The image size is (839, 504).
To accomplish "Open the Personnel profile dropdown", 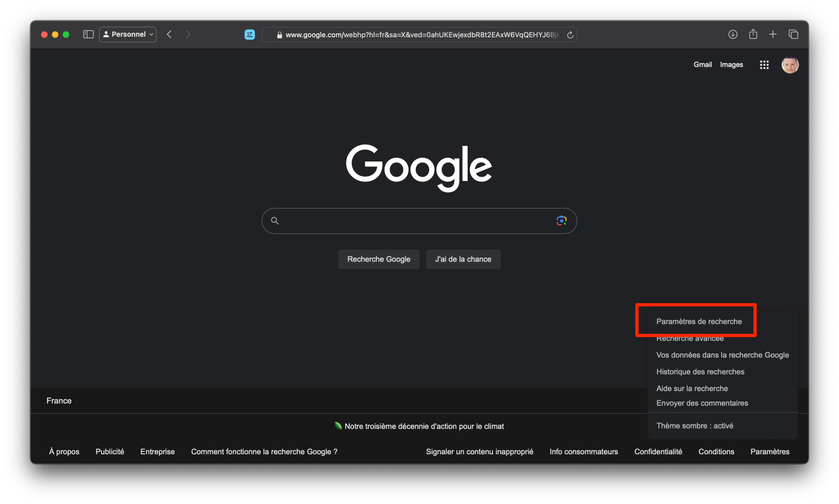I will [x=128, y=34].
